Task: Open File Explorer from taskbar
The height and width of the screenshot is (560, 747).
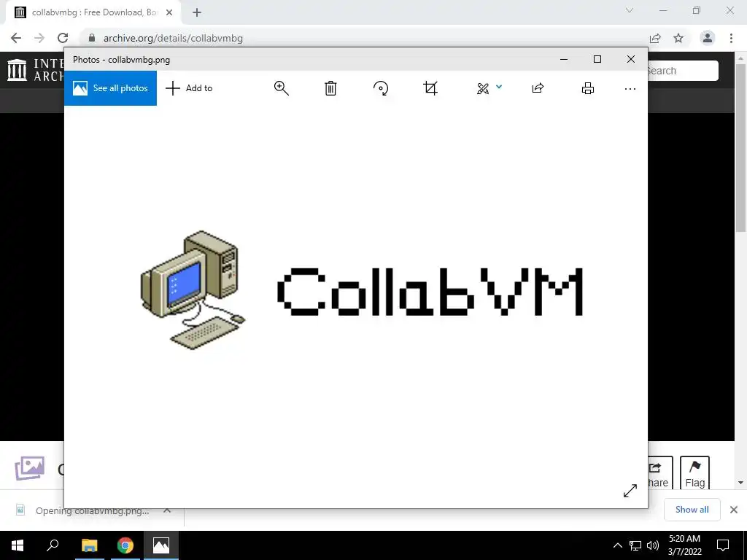Action: [x=89, y=545]
